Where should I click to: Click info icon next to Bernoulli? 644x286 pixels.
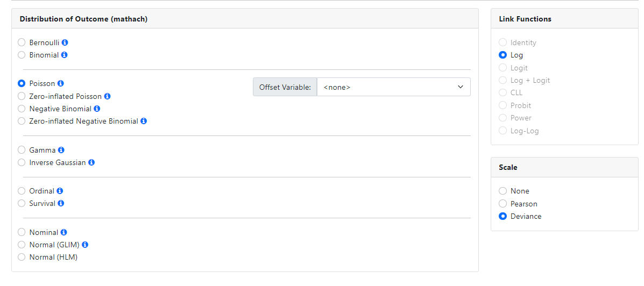65,42
